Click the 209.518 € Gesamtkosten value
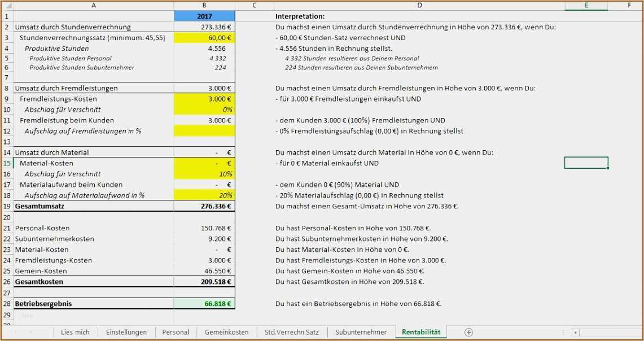This screenshot has width=644, height=341. (x=204, y=282)
